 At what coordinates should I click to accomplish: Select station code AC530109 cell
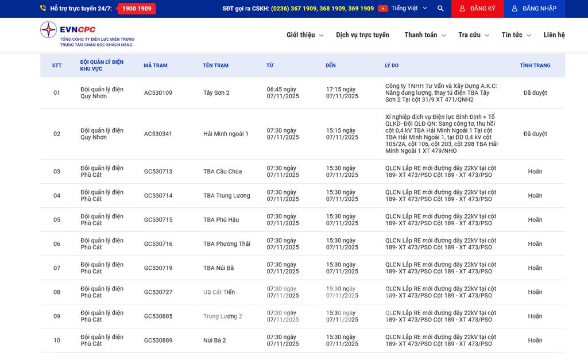(x=158, y=93)
